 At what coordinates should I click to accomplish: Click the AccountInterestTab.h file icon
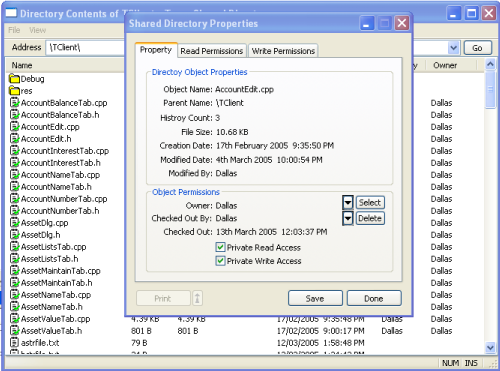(x=15, y=163)
